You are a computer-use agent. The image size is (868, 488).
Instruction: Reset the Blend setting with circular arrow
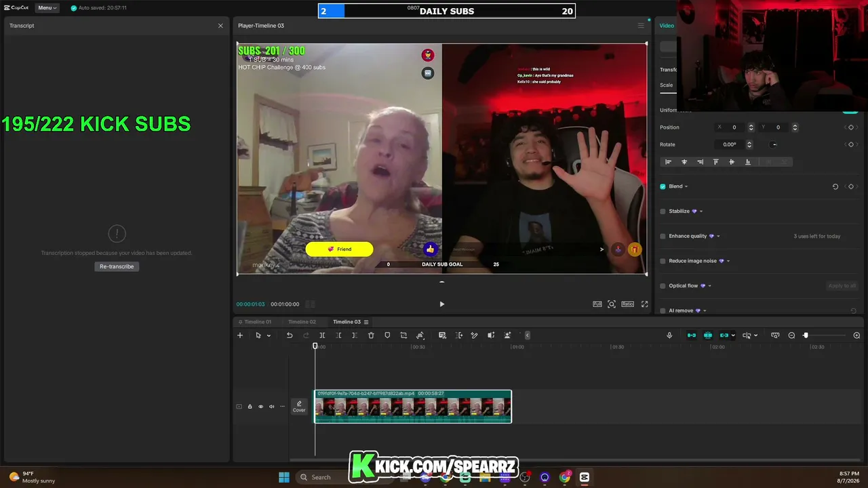point(835,186)
